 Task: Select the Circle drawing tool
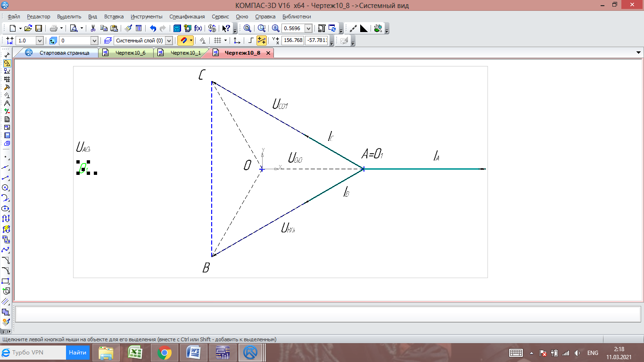pos(6,188)
